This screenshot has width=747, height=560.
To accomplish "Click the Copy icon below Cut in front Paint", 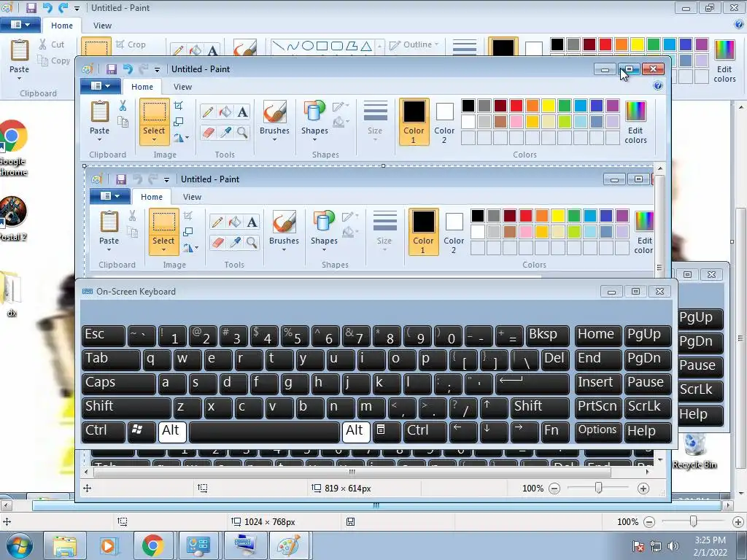I will click(x=123, y=122).
